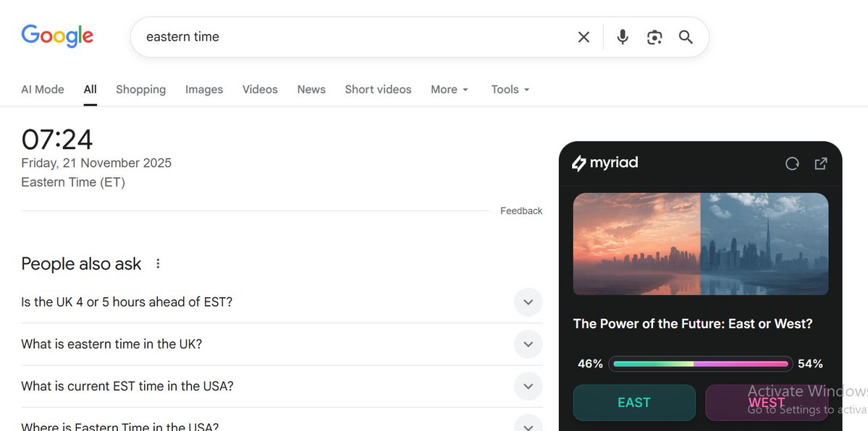
Task: Click the Google logo to return home
Action: [x=57, y=35]
